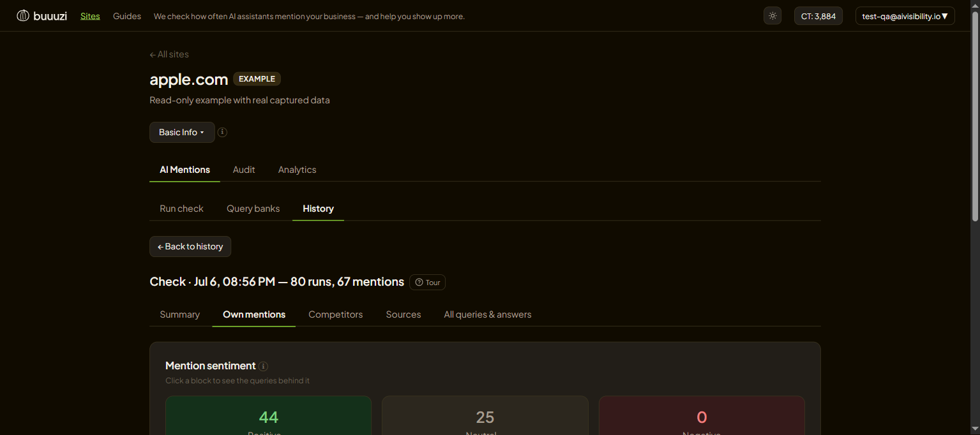Open the Run check sub-tab
The image size is (980, 435).
181,209
